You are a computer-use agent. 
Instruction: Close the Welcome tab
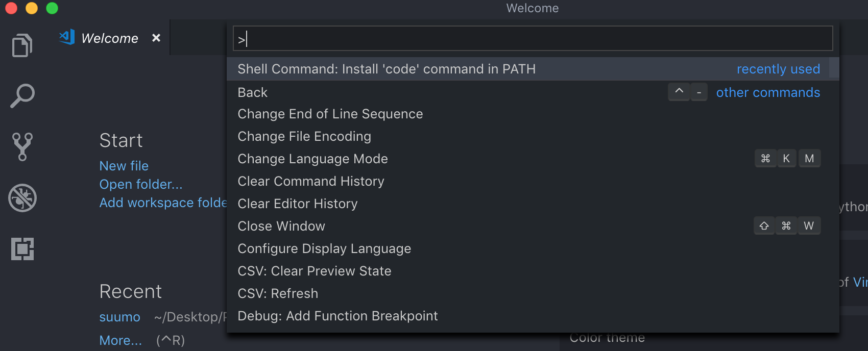[x=156, y=38]
